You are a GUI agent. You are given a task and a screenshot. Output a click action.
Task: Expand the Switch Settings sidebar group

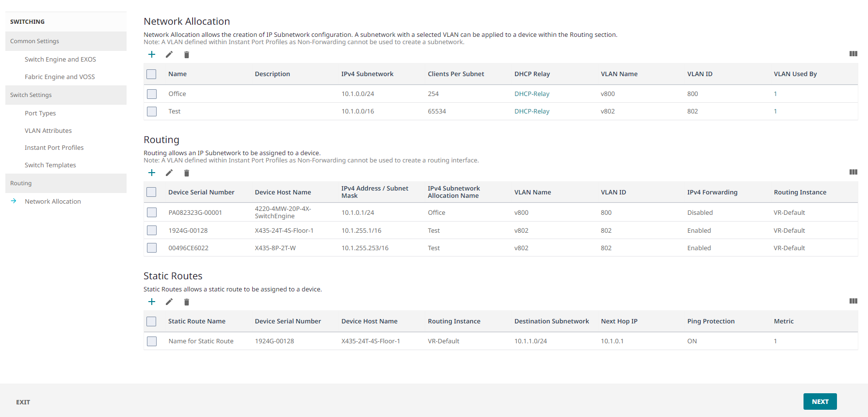(x=65, y=95)
